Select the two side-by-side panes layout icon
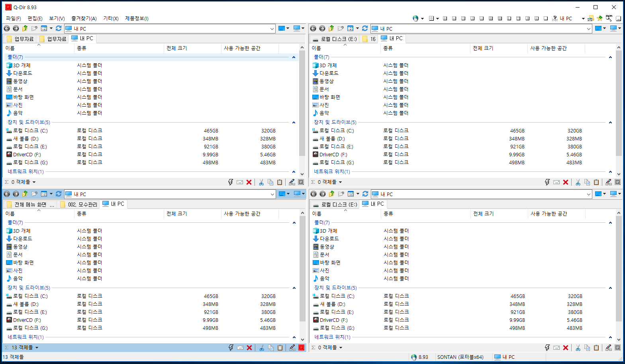 472,18
